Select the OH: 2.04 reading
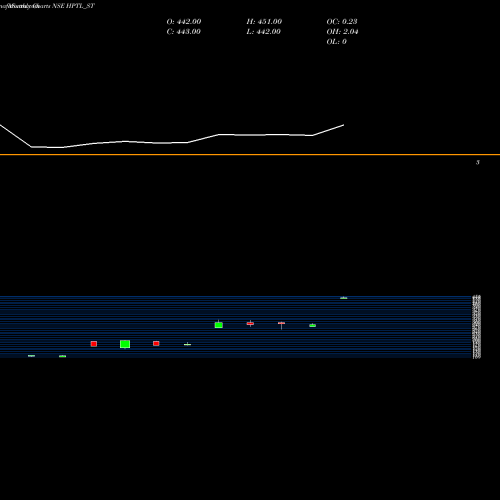Viewport: 500px width, 500px height. coord(342,32)
